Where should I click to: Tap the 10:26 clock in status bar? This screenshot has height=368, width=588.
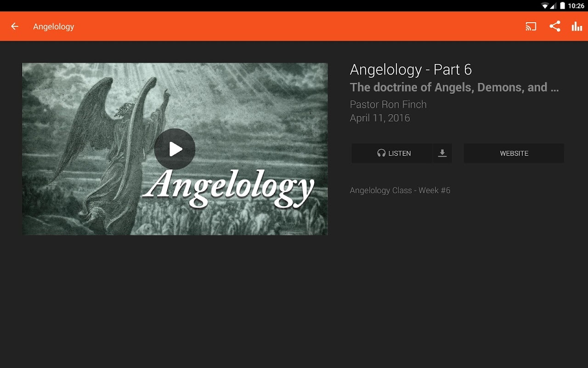[x=576, y=6]
